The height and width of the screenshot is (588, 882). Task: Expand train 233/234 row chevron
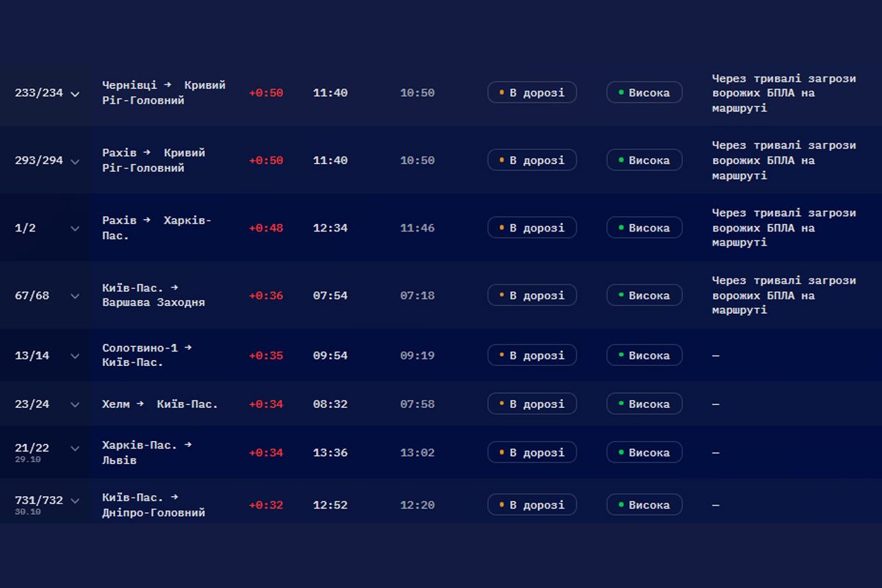click(x=74, y=94)
